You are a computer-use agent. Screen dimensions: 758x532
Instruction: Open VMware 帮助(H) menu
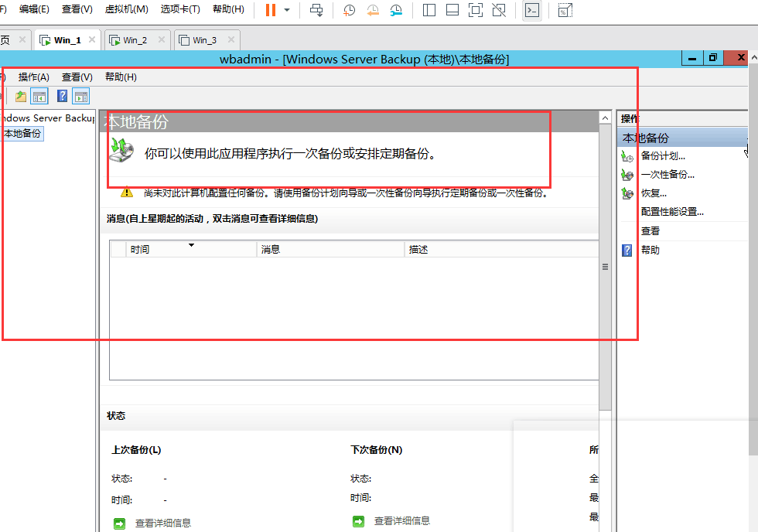(228, 9)
